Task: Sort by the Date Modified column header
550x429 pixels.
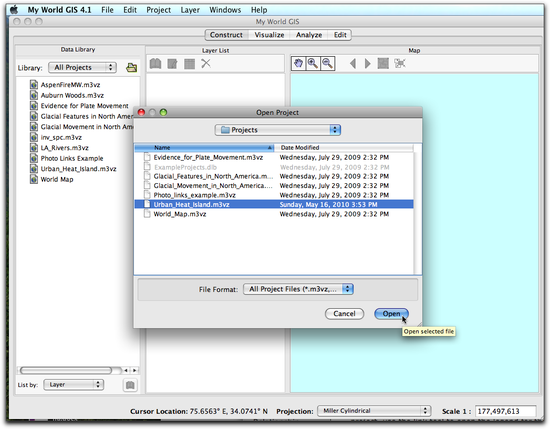Action: (344, 148)
